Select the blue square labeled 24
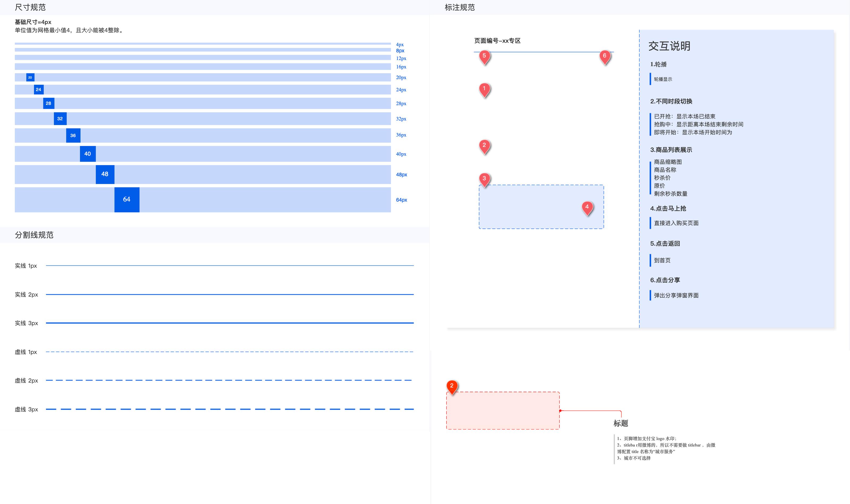 [39, 90]
